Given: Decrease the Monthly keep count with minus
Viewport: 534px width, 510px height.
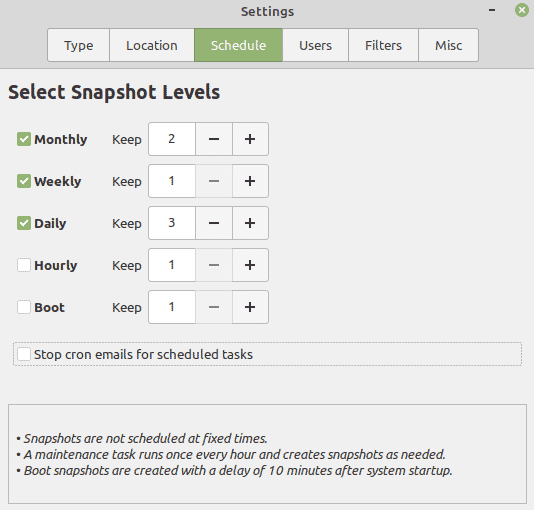Looking at the screenshot, I should [x=214, y=139].
